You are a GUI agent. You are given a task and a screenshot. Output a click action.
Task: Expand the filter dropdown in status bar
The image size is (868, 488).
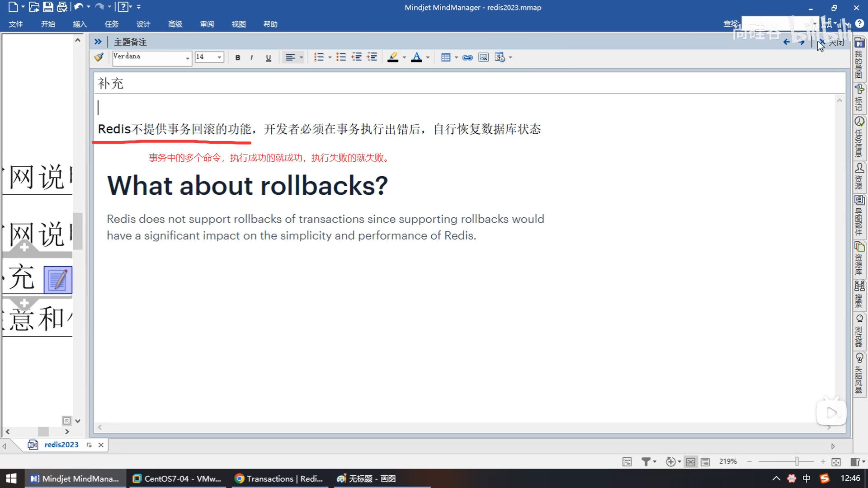click(x=655, y=462)
